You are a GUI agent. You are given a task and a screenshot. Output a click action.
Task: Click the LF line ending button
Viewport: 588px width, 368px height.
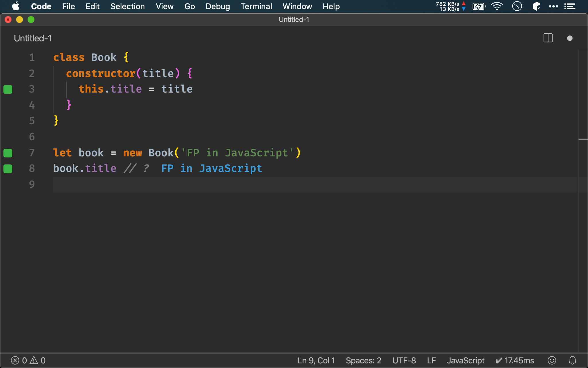(431, 360)
